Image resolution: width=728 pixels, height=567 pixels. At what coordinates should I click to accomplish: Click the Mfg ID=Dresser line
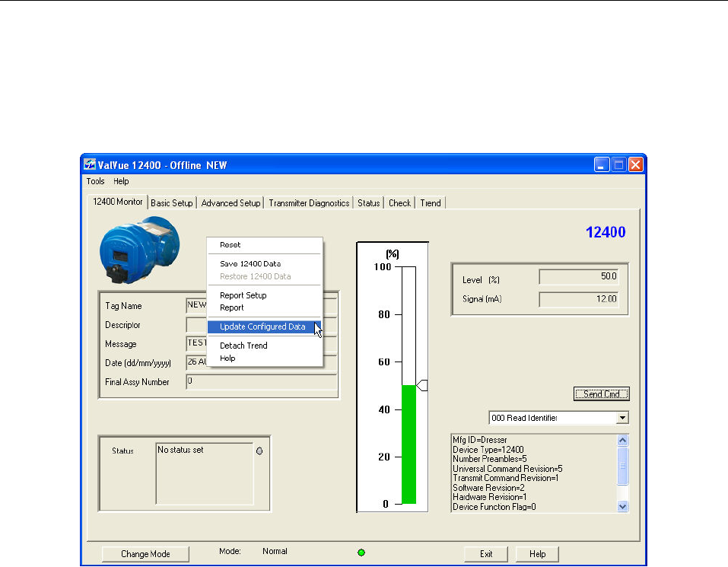point(479,440)
